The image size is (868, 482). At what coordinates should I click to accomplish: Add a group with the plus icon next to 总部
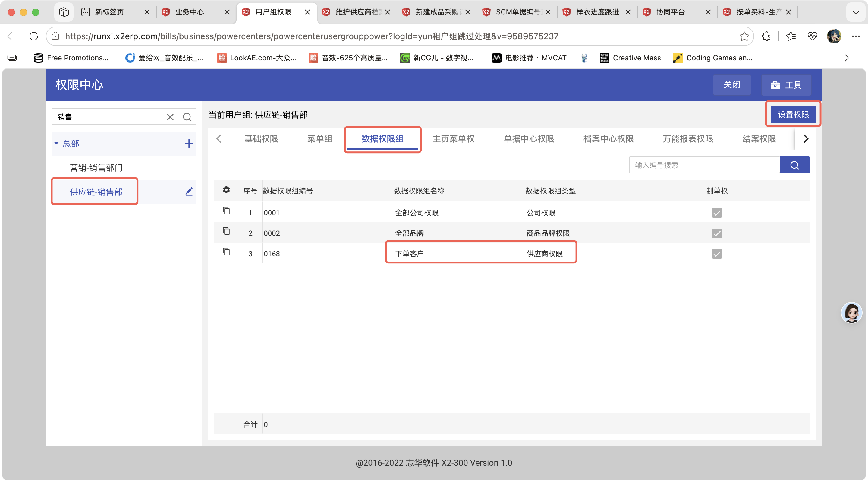point(189,143)
